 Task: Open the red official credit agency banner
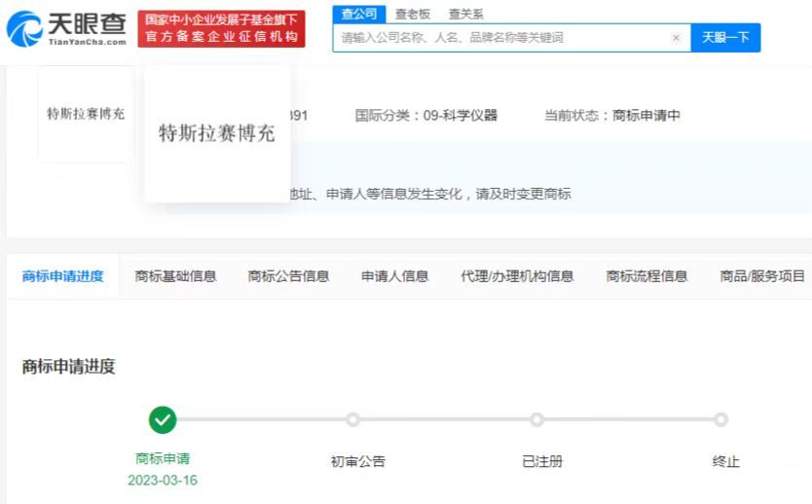(x=221, y=29)
